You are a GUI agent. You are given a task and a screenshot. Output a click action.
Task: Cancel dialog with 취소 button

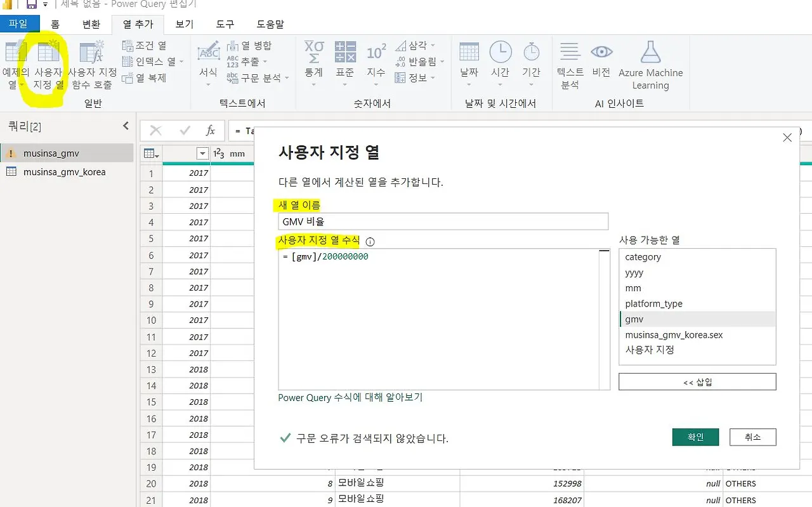[752, 437]
